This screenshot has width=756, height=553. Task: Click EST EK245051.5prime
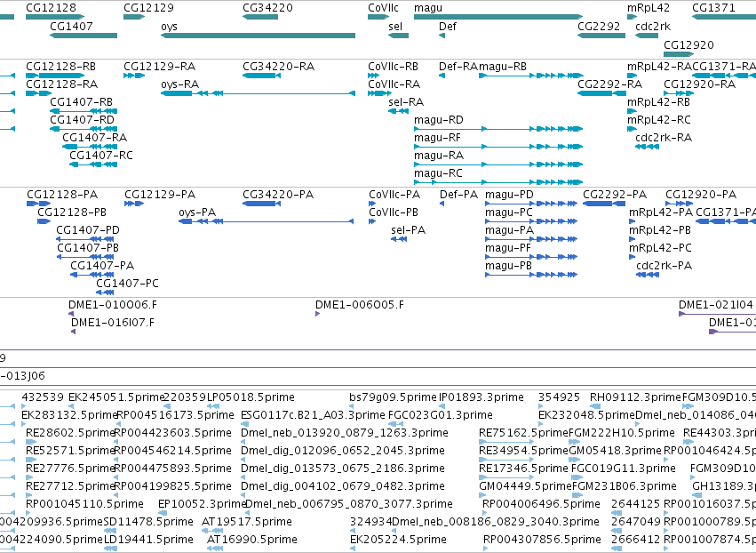(116, 397)
